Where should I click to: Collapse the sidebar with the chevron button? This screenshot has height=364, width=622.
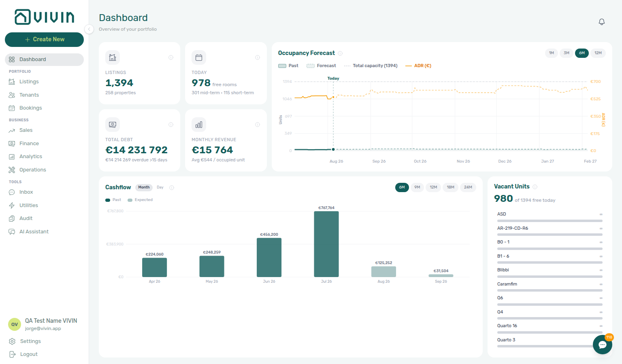coord(89,29)
